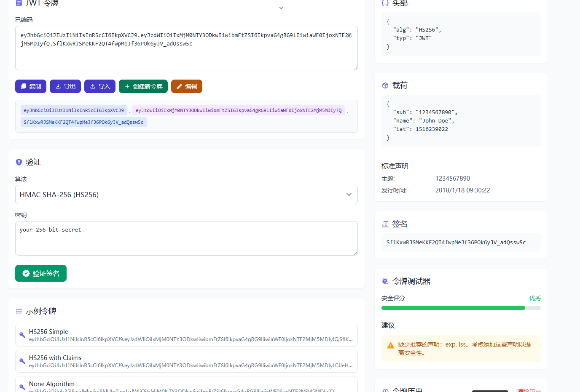Click the download icon on 导出 button

(x=58, y=86)
